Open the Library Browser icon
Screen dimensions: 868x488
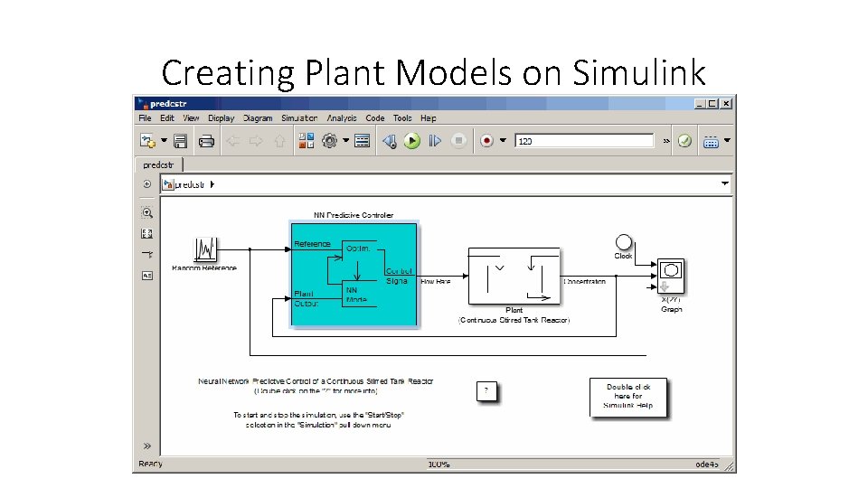[307, 141]
